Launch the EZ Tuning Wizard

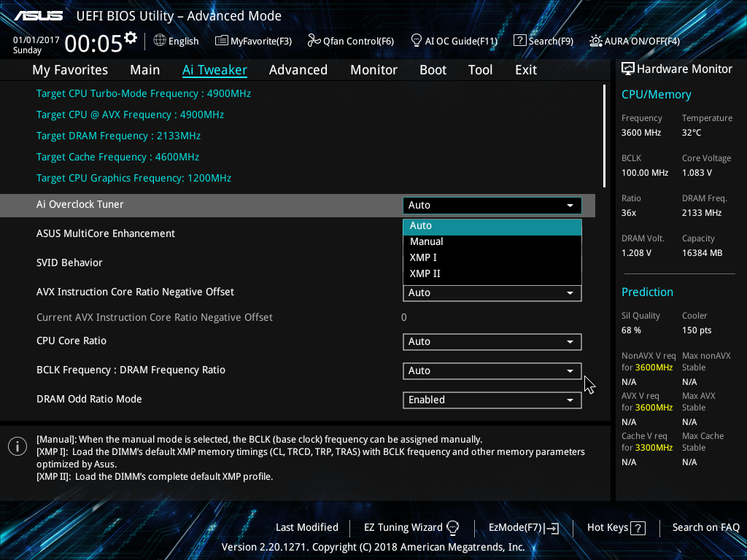coord(411,528)
